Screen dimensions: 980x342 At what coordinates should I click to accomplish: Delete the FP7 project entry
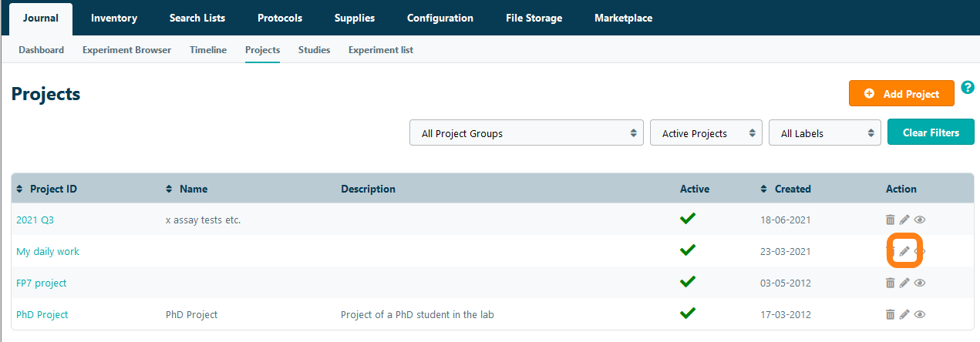pos(890,283)
